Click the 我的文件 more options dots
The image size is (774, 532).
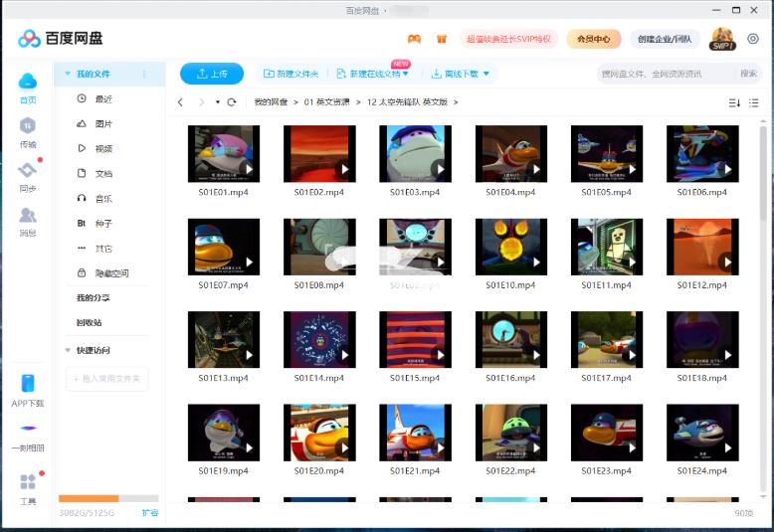pos(144,74)
